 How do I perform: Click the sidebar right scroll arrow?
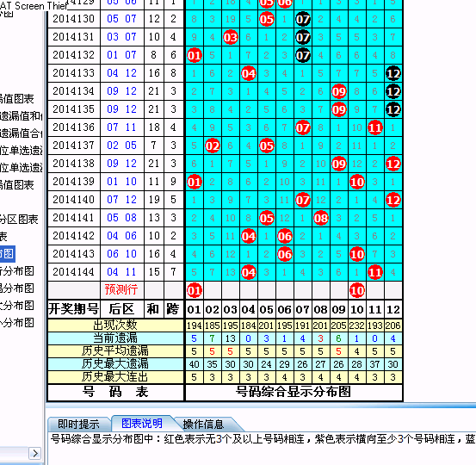point(35,454)
